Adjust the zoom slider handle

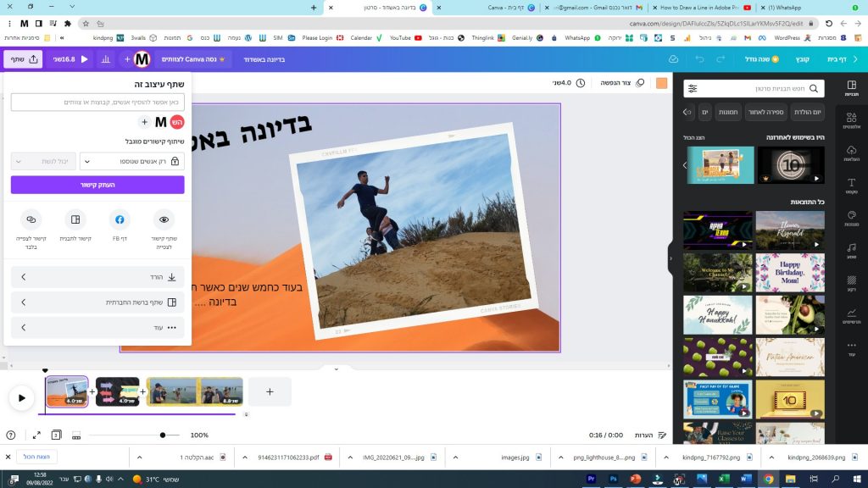[162, 435]
